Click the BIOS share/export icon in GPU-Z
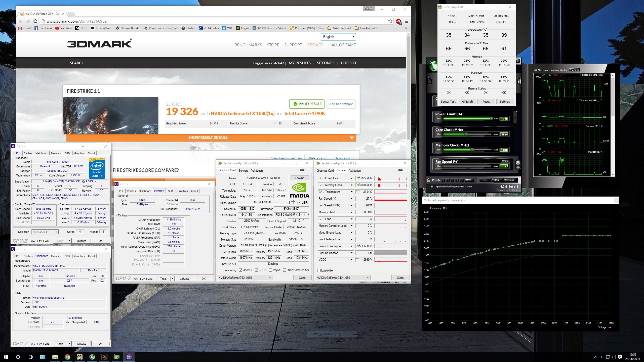This screenshot has width=644, height=362. [292, 202]
